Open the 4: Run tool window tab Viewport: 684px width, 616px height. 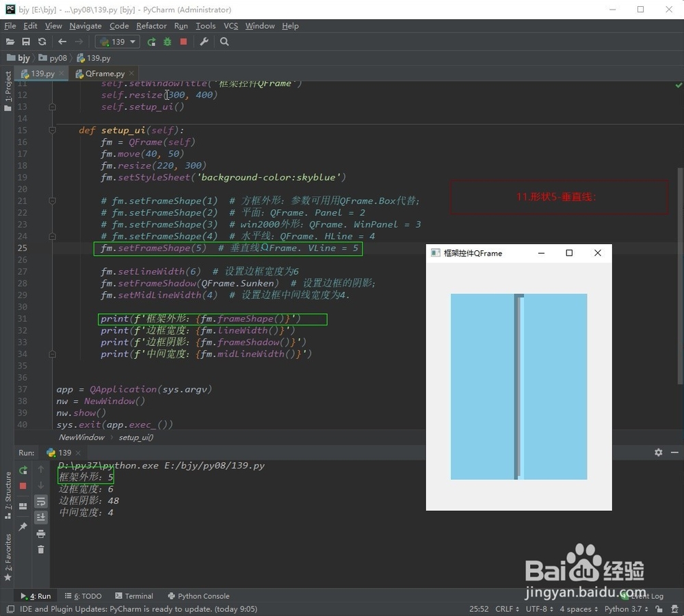(36, 596)
